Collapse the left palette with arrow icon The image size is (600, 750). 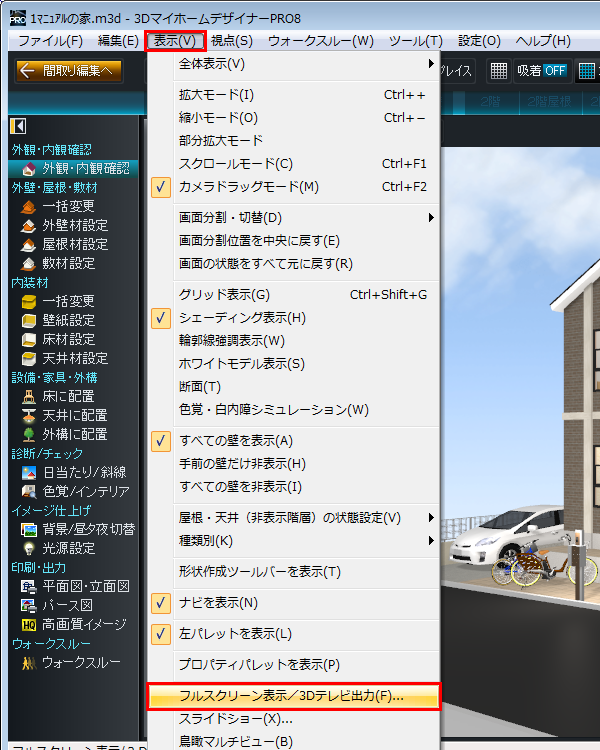[18, 125]
